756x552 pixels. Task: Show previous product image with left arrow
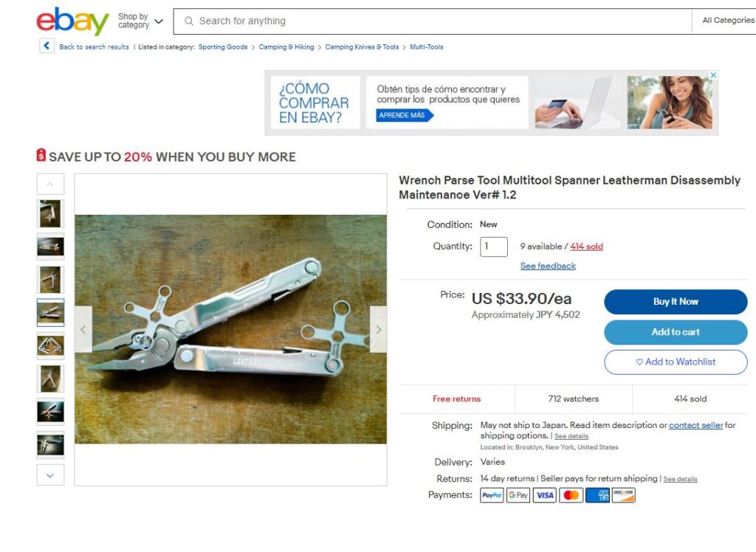click(x=83, y=329)
